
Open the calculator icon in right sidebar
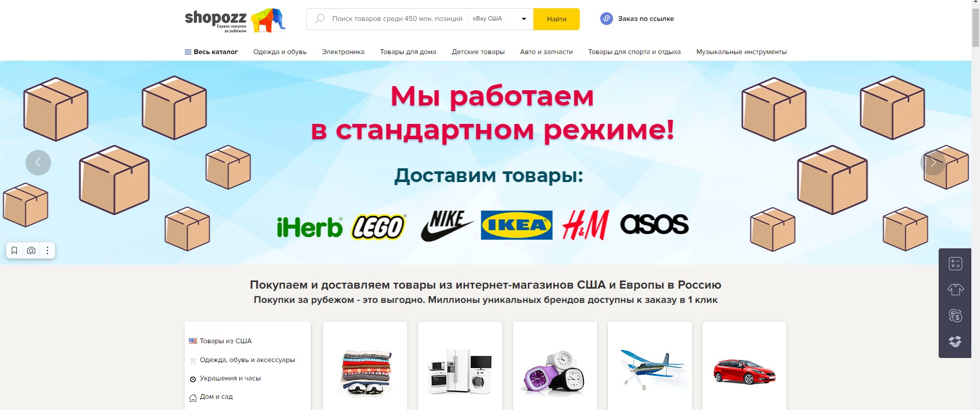coord(955,263)
